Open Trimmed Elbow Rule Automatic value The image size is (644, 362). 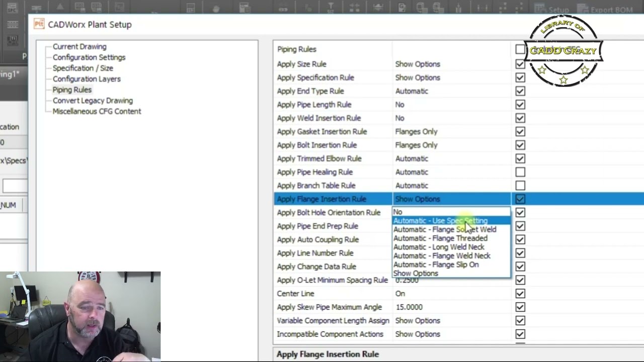point(451,158)
